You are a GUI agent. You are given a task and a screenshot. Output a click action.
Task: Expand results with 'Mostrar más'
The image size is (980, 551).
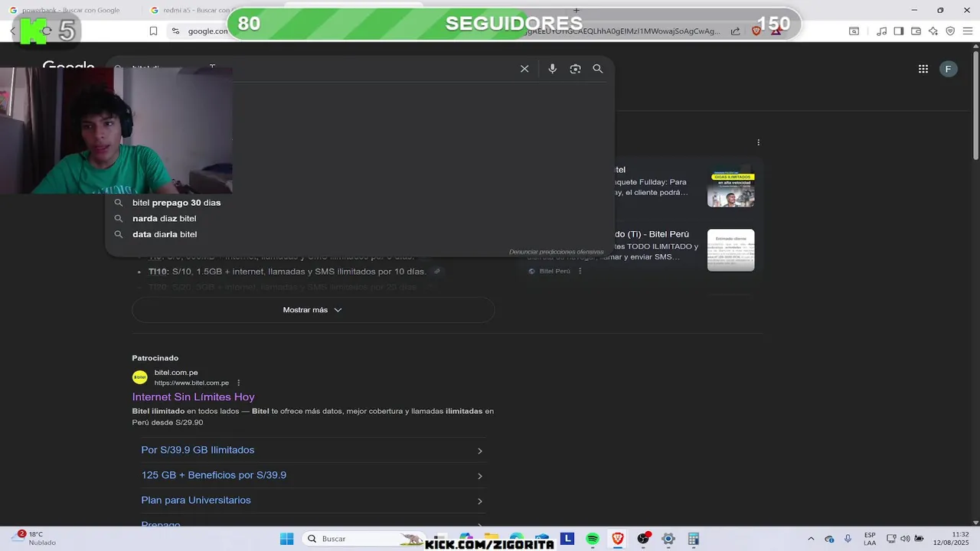pyautogui.click(x=313, y=310)
